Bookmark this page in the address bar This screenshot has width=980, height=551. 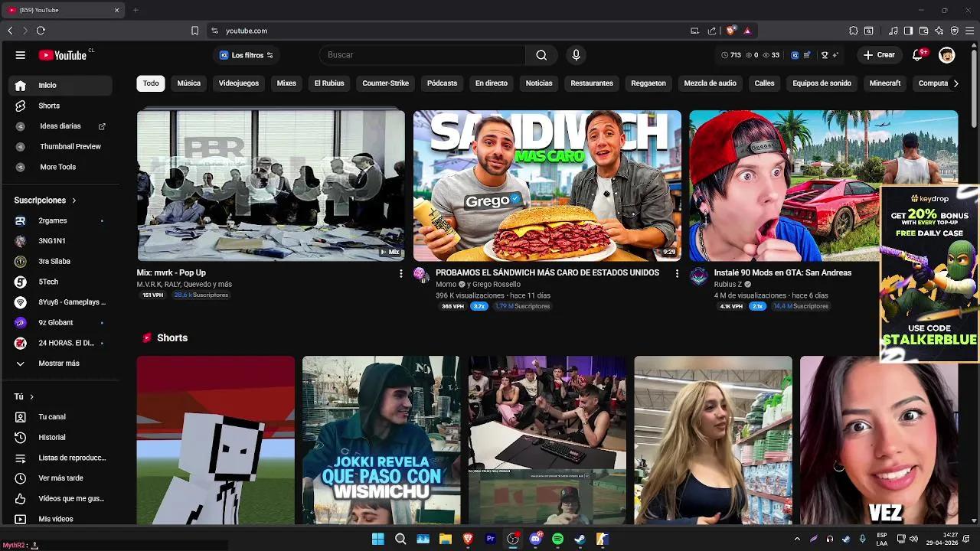coord(194,31)
